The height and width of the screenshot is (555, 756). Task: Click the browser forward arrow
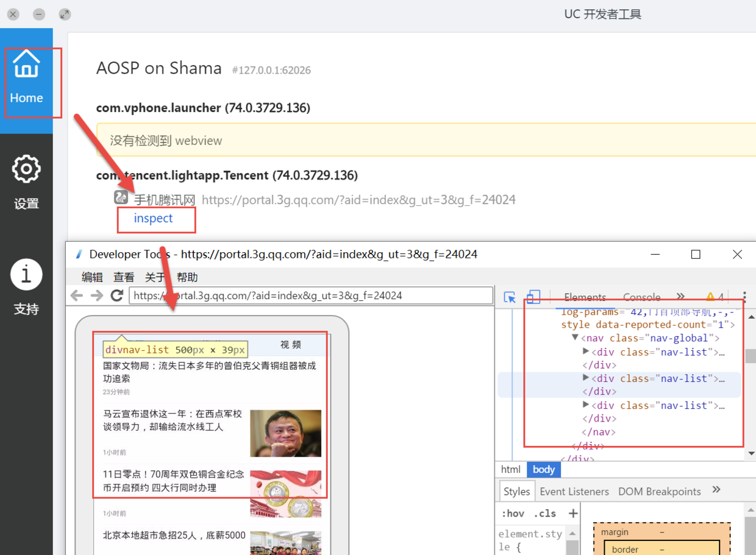pyautogui.click(x=97, y=296)
